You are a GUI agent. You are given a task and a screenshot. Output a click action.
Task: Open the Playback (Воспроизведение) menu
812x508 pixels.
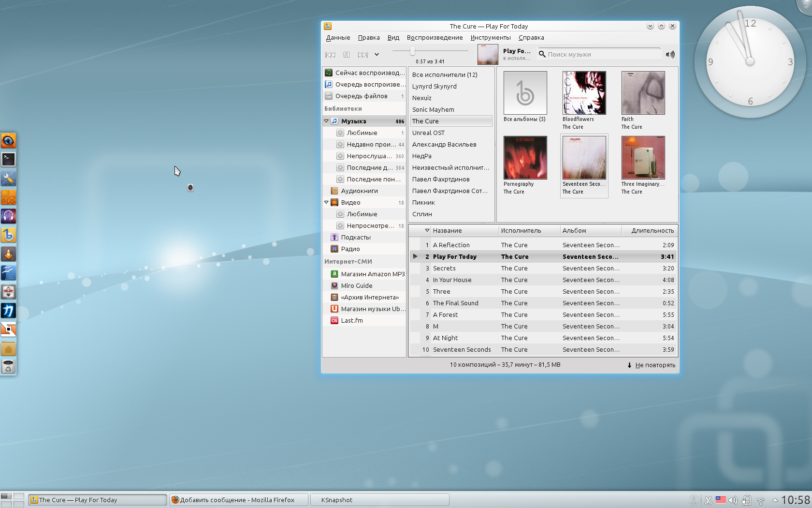pyautogui.click(x=435, y=38)
